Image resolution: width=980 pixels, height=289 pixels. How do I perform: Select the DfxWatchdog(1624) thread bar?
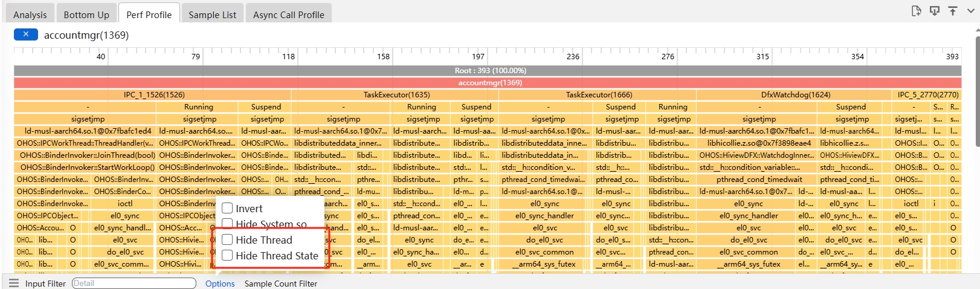(x=795, y=95)
